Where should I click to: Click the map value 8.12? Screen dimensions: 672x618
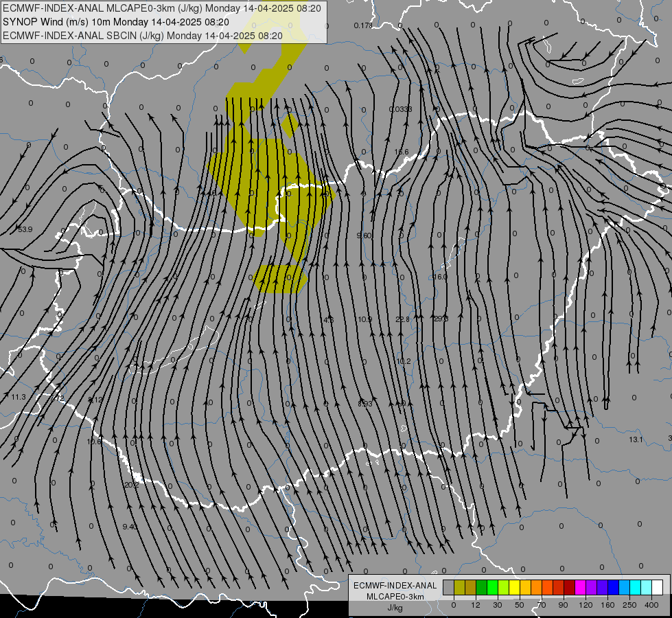coord(95,400)
